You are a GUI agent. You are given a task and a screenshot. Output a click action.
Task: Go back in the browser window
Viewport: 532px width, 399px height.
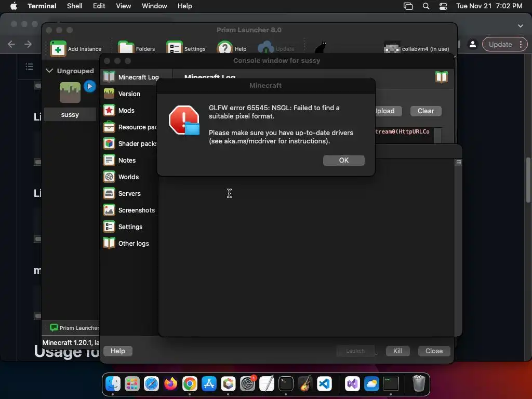point(11,44)
